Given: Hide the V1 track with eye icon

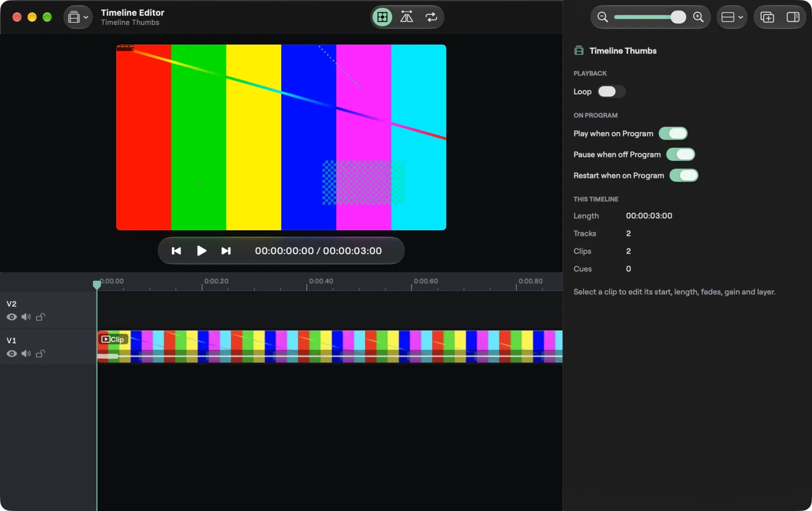Looking at the screenshot, I should [12, 354].
